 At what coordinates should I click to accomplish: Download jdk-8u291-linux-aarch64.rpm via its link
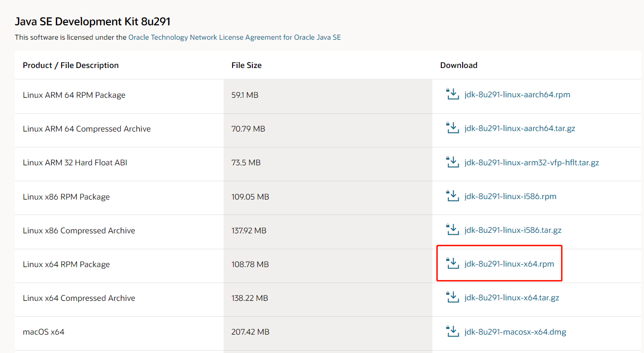click(x=517, y=94)
